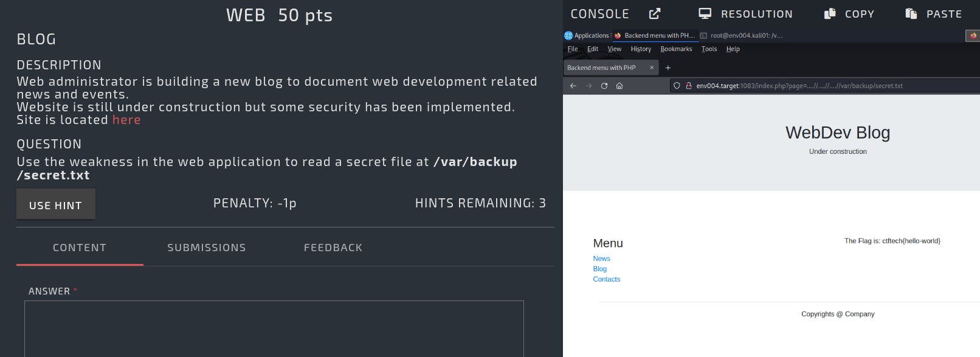Click inside the Answer text field
Image resolution: width=980 pixels, height=357 pixels.
(274, 328)
